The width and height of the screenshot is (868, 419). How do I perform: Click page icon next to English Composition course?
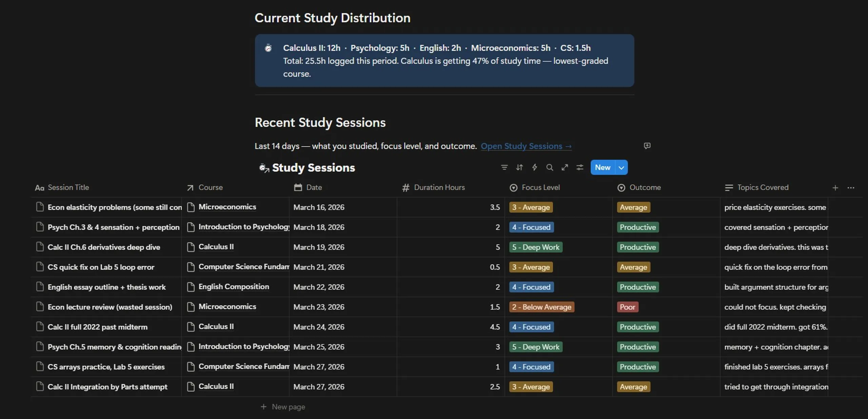click(191, 287)
